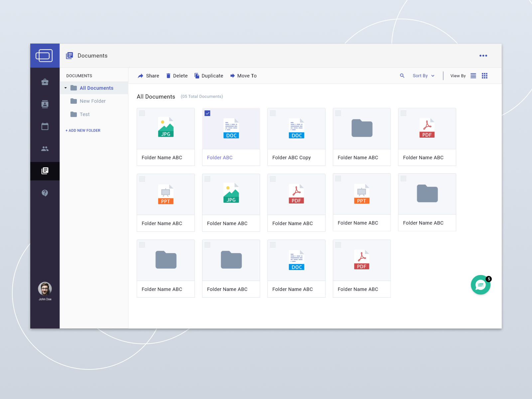Screen dimensions: 532x399
Task: Switch to grid view layout
Action: [x=484, y=76]
